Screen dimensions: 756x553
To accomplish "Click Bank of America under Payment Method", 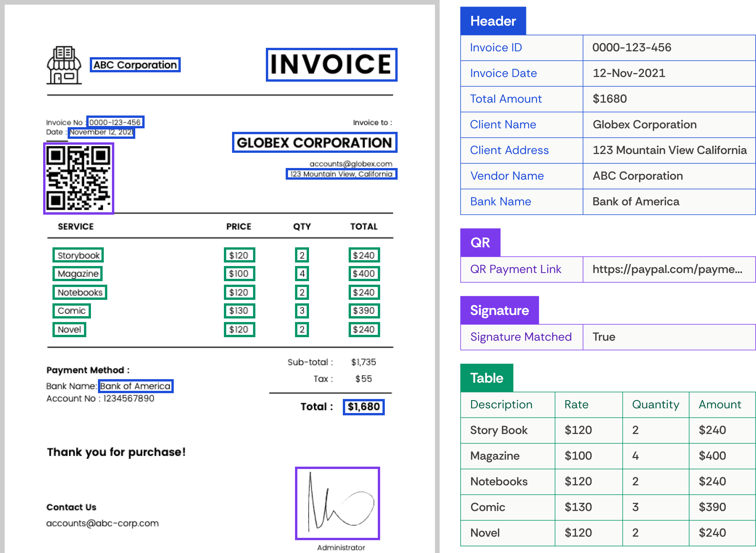I will tap(136, 386).
